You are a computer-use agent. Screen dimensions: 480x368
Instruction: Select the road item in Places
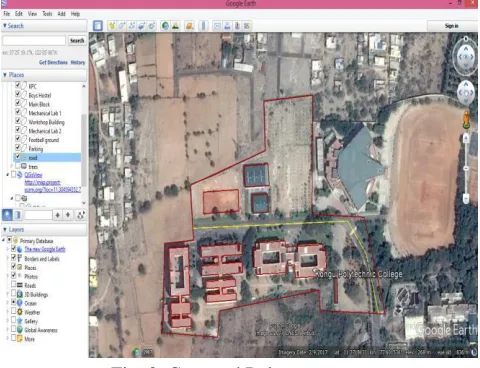click(47, 157)
